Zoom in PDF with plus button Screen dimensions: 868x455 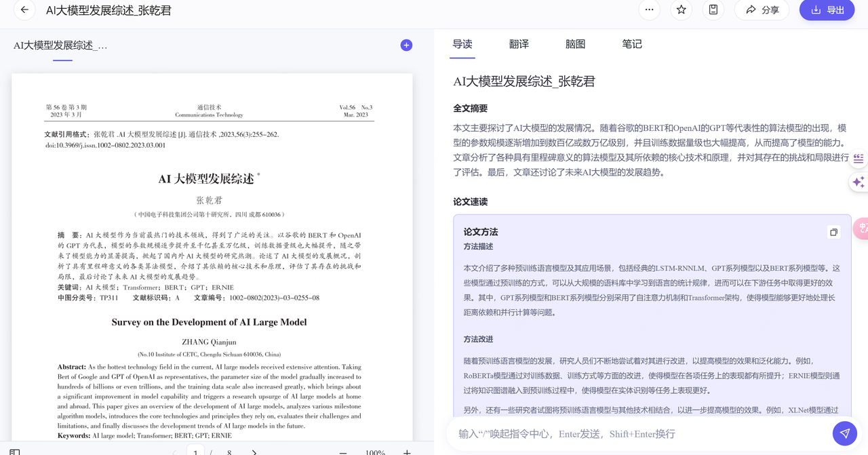point(407,452)
